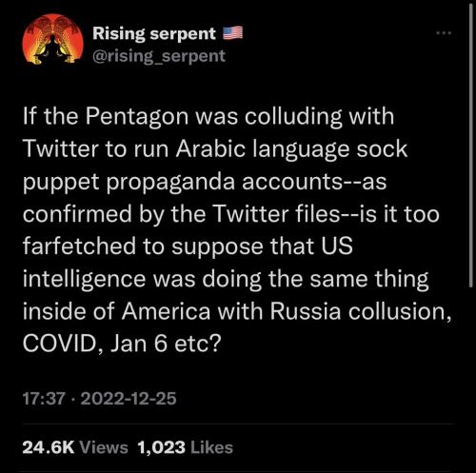Click the 2022-12-25 date

(129, 399)
